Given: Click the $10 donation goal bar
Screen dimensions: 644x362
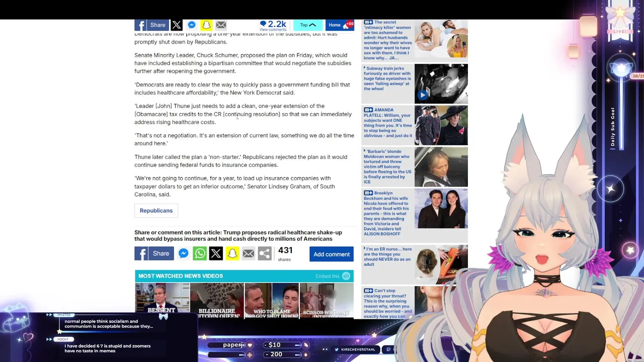Looking at the screenshot, I should (x=282, y=345).
